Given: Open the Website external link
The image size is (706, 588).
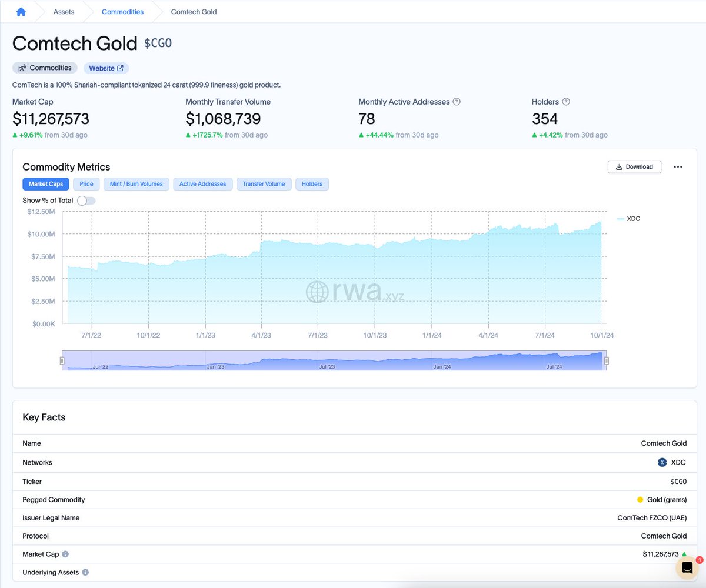Looking at the screenshot, I should [106, 68].
